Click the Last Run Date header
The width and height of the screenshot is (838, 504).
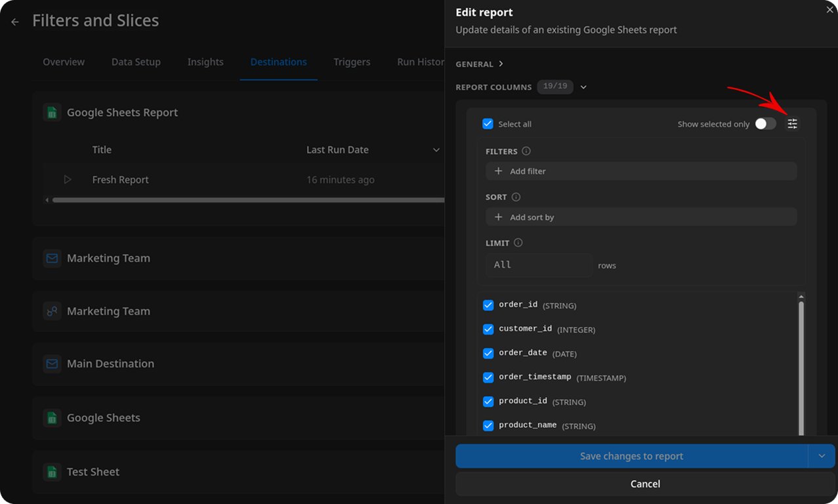(337, 150)
